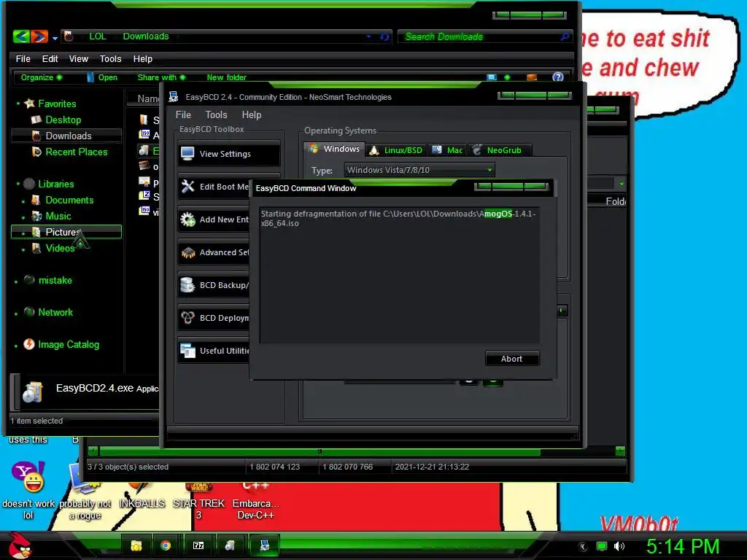
Task: Click the Abort button in EasyBCD Command Window
Action: click(512, 359)
